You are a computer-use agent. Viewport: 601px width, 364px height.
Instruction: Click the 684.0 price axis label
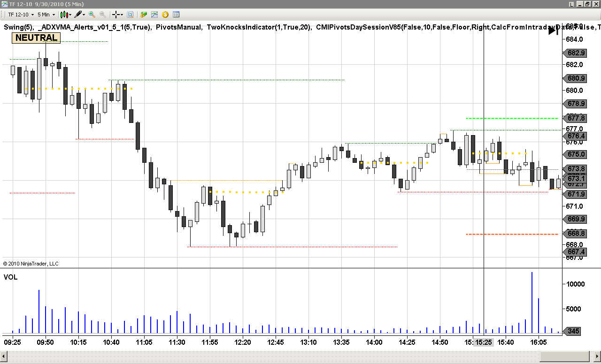point(575,39)
